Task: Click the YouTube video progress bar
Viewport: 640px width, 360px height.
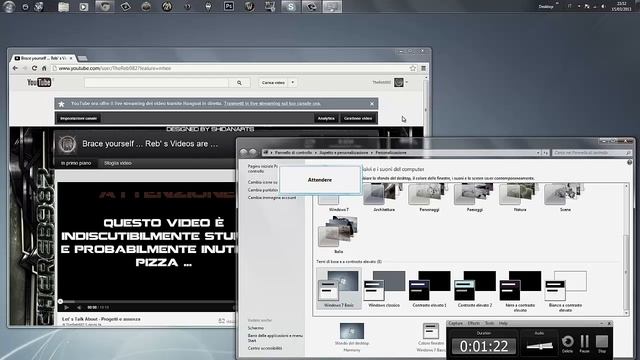Action: click(x=147, y=301)
